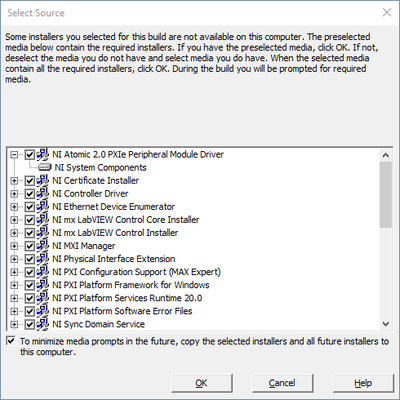Select 'NI MXI Manager' row text

(84, 246)
